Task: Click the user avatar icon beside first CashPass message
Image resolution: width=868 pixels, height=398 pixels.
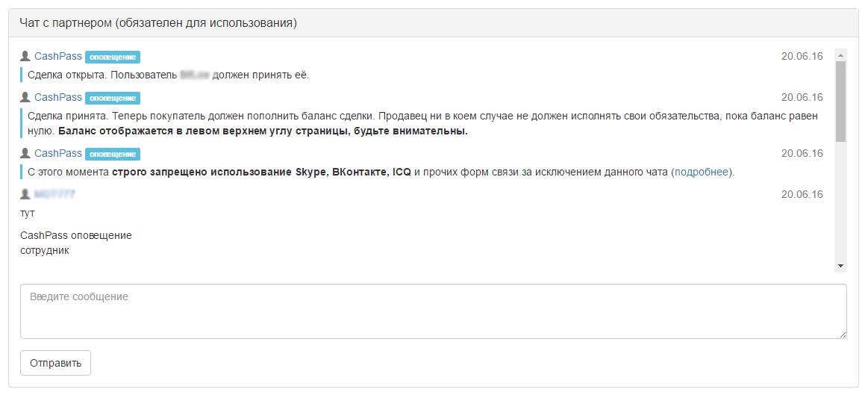Action: point(25,57)
